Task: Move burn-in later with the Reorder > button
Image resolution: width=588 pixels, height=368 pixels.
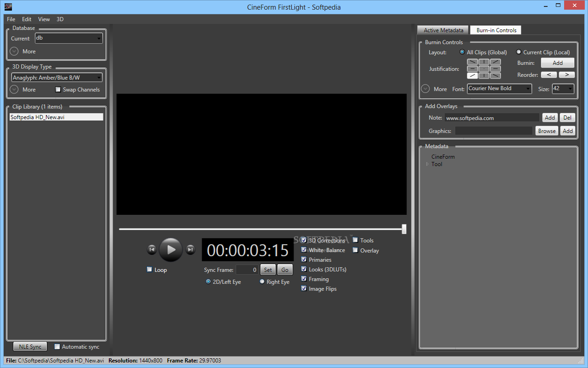Action: coord(566,75)
